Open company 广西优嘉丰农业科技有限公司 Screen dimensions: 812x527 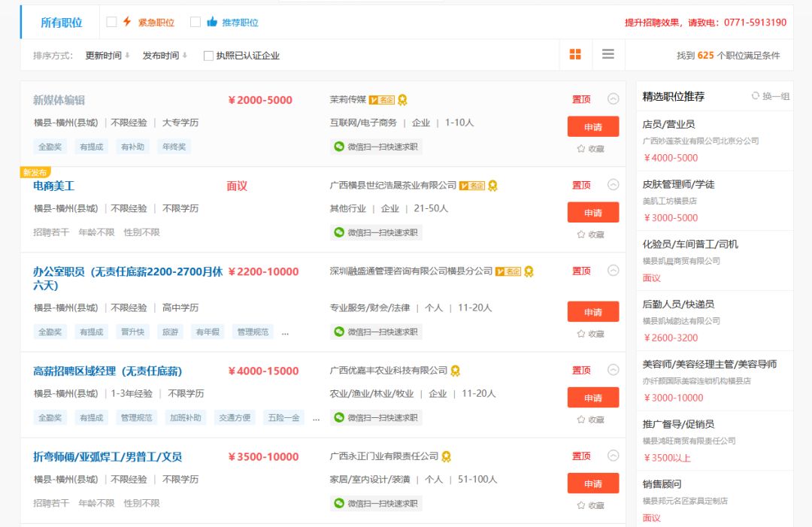[389, 371]
